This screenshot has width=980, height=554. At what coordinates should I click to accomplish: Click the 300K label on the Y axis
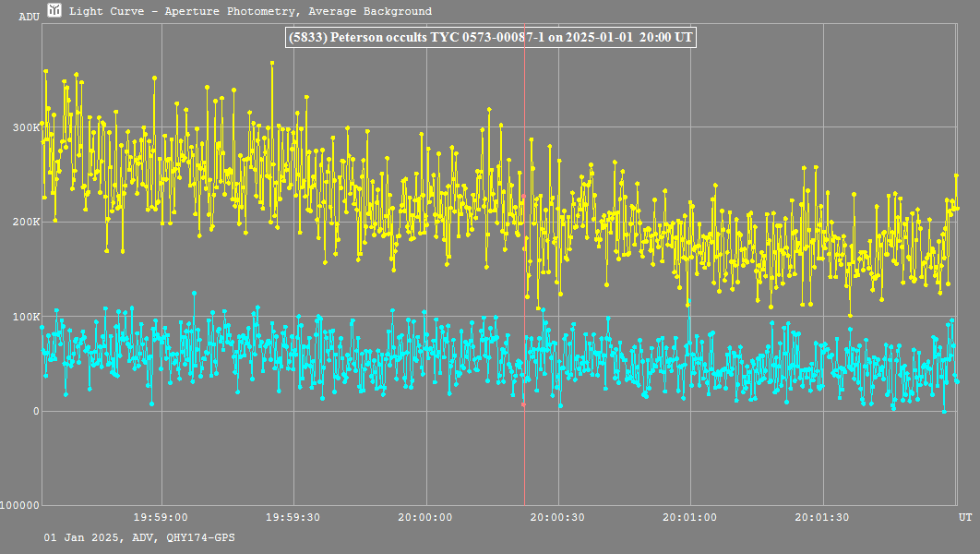coord(26,126)
